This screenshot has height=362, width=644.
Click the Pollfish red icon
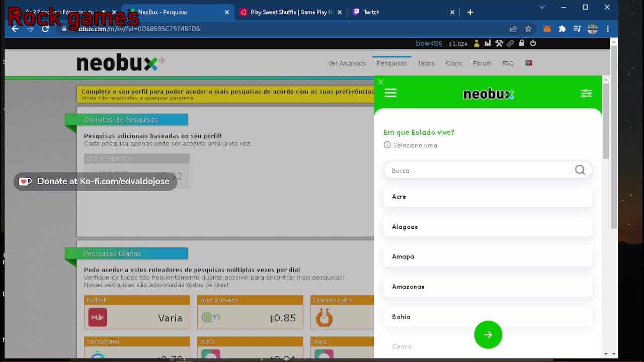click(98, 317)
